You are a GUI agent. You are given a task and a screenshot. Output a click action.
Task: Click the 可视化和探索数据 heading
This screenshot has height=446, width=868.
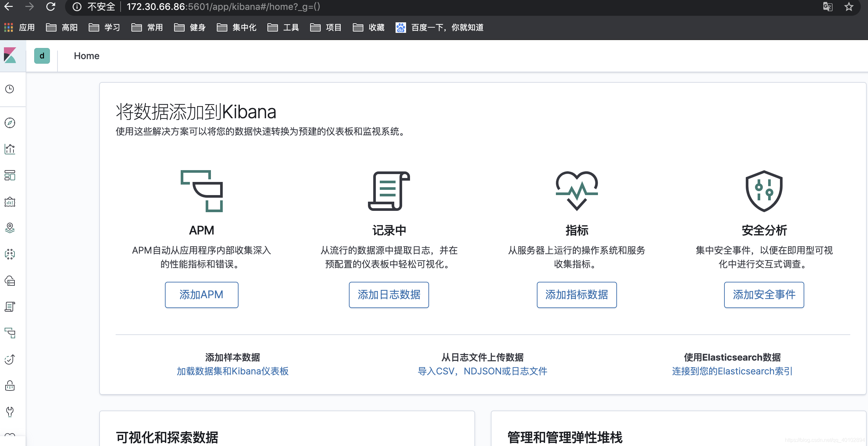pyautogui.click(x=167, y=437)
